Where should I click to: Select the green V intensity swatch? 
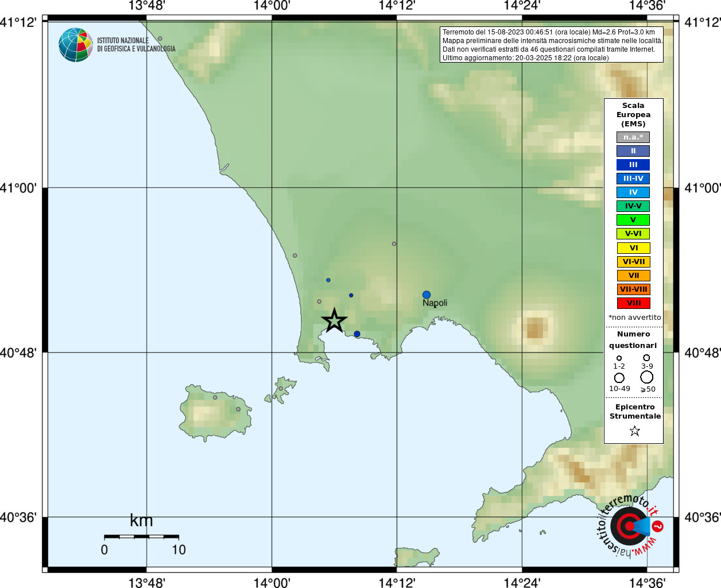click(x=633, y=220)
